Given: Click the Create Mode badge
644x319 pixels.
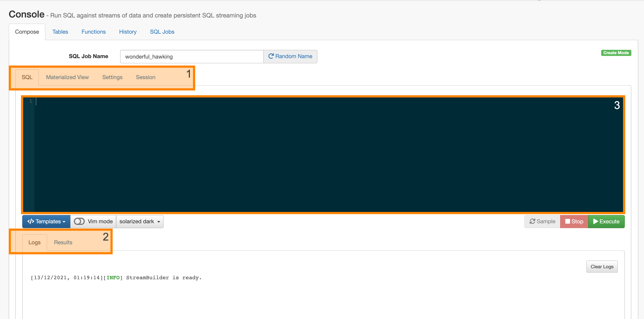Looking at the screenshot, I should pyautogui.click(x=616, y=53).
